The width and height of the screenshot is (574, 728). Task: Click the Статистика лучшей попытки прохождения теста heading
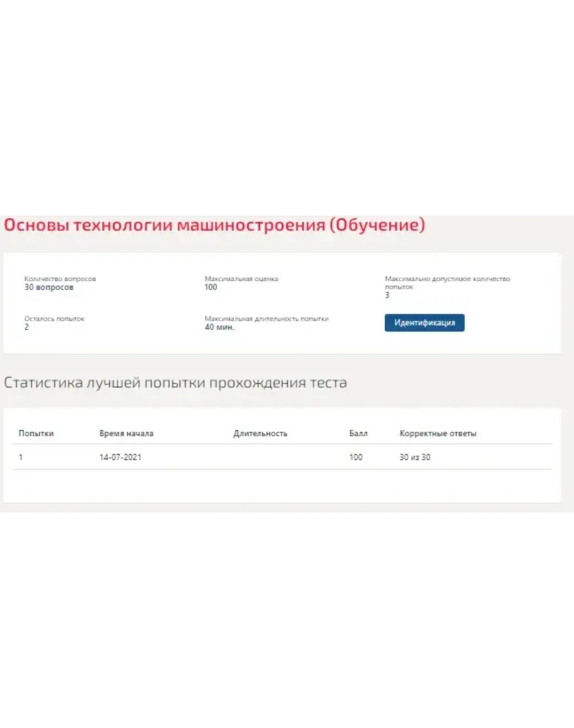(175, 383)
